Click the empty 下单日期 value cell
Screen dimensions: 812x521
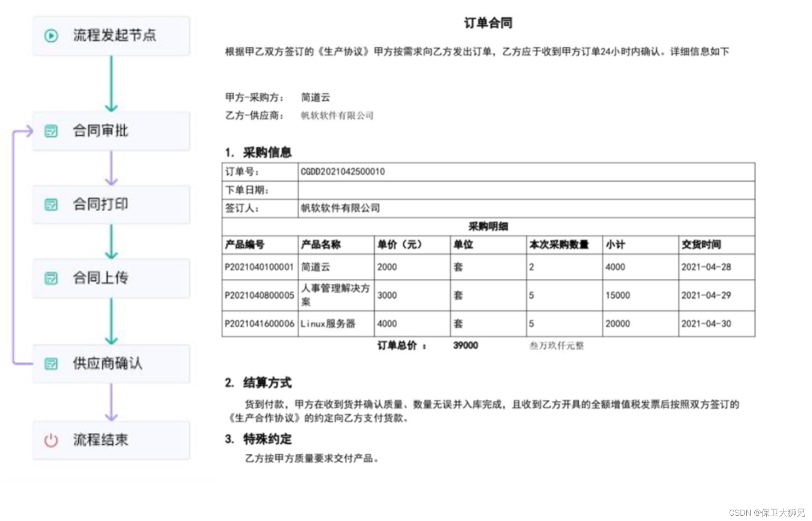click(526, 190)
